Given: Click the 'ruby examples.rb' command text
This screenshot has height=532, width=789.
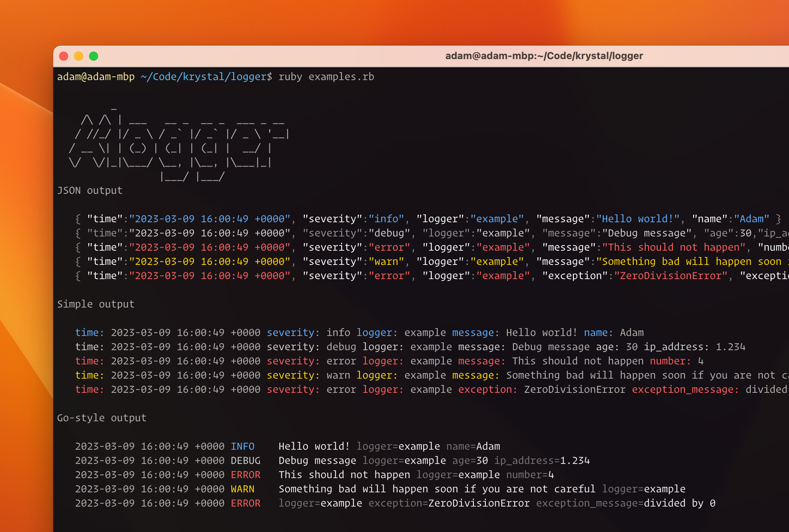Looking at the screenshot, I should tap(326, 77).
